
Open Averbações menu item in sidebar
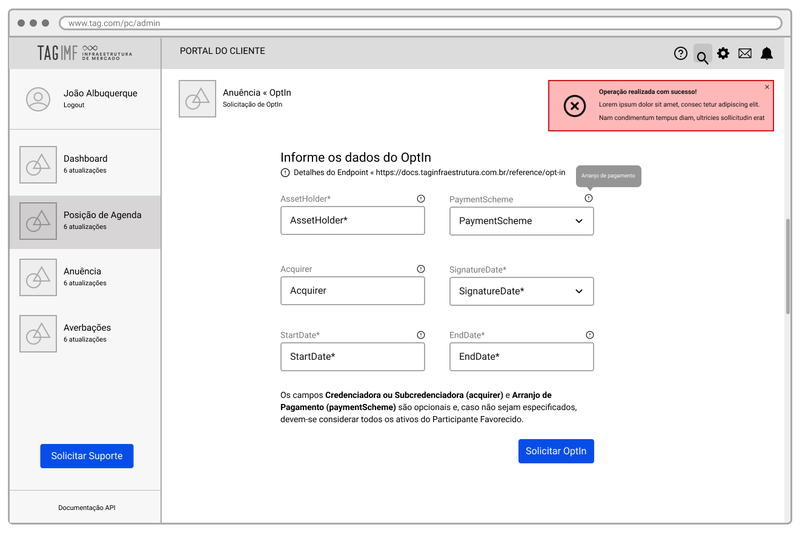(85, 334)
